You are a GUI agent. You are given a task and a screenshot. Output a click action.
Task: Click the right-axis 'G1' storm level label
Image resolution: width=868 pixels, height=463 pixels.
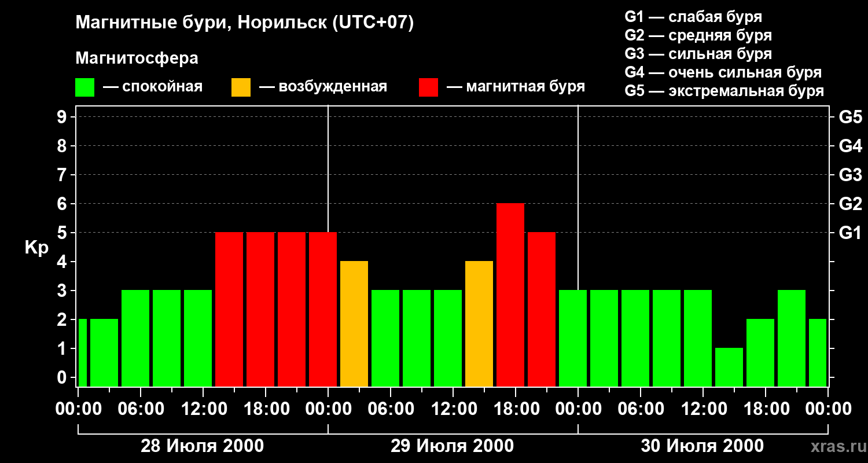pyautogui.click(x=850, y=233)
